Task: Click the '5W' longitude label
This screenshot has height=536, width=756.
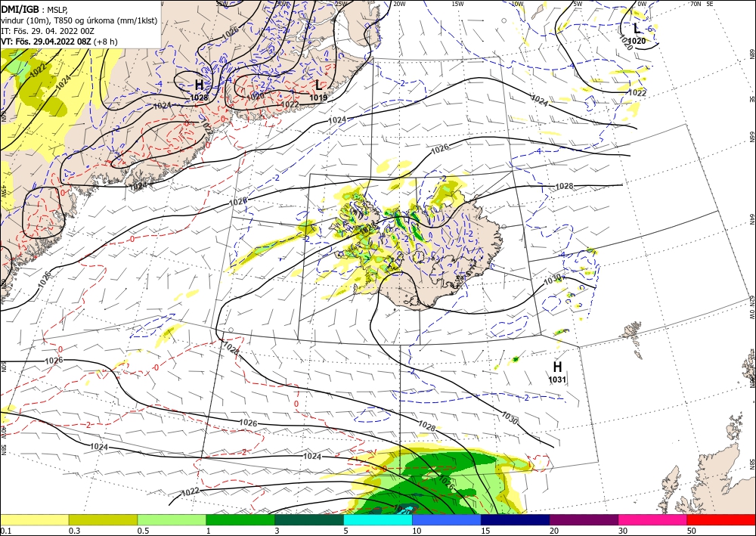Action: tap(578, 4)
